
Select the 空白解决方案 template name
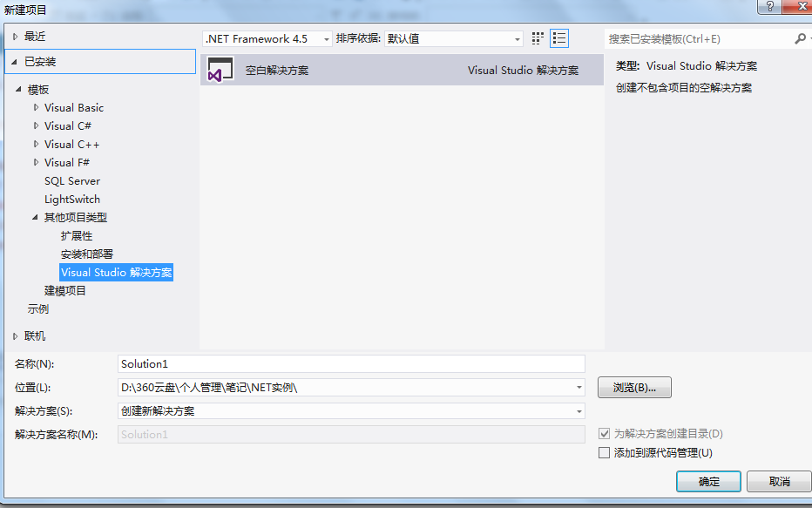[276, 71]
